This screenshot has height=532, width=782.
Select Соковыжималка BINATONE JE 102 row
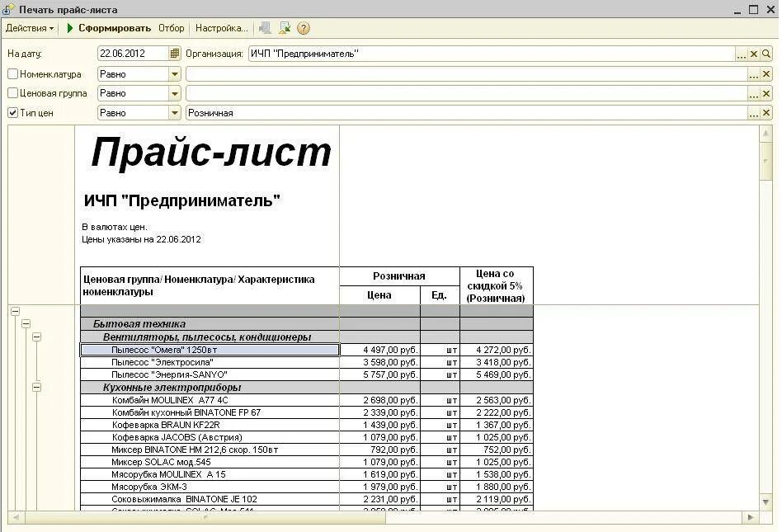210,499
